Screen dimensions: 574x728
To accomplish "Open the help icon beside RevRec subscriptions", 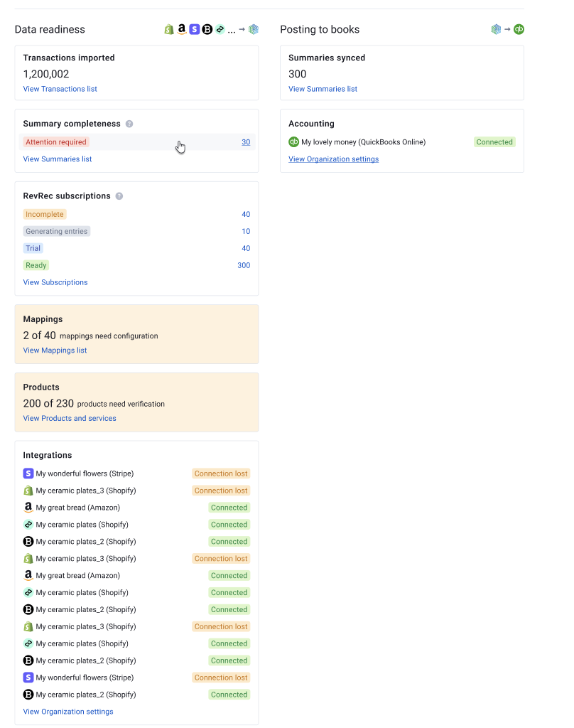I will [x=119, y=196].
